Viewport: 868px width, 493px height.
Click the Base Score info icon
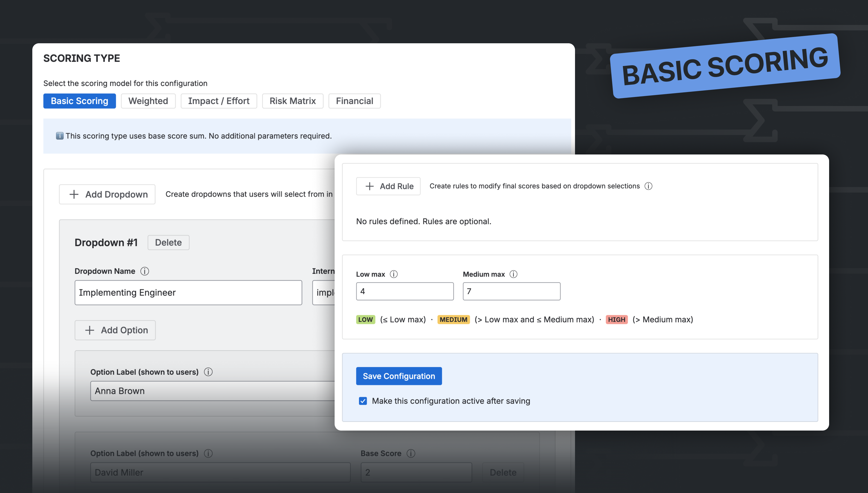tap(411, 453)
